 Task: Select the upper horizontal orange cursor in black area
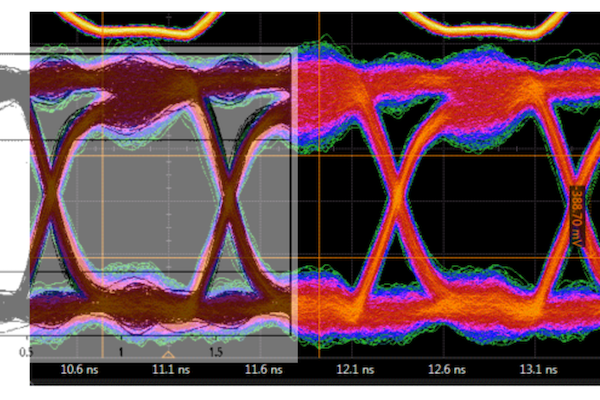[x=450, y=154]
